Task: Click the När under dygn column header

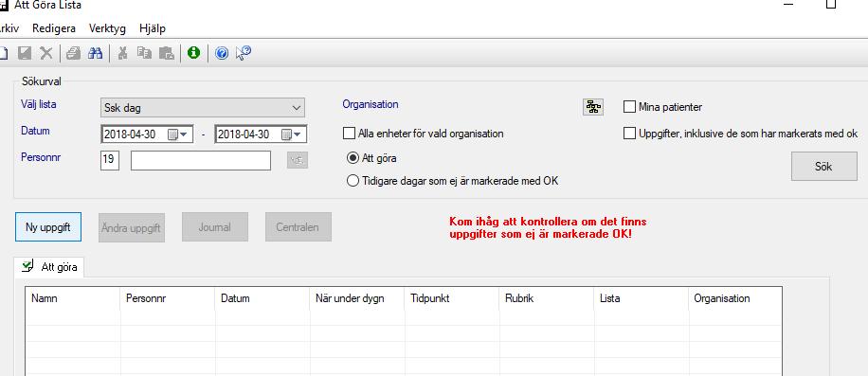Action: [x=357, y=298]
